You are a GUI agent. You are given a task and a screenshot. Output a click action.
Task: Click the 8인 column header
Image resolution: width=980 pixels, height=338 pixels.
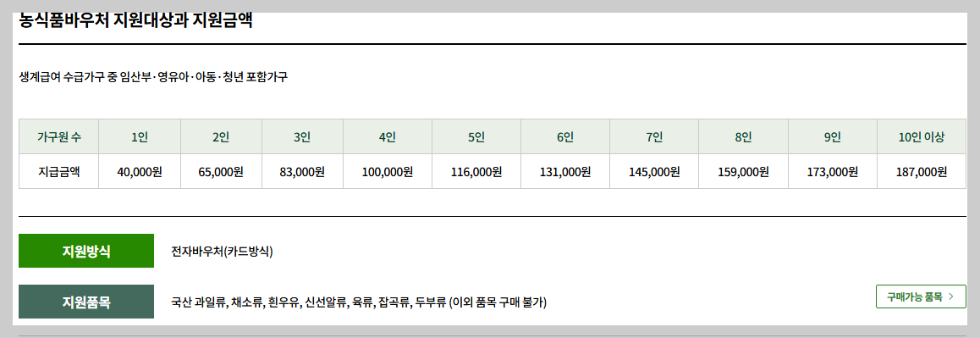point(743,136)
